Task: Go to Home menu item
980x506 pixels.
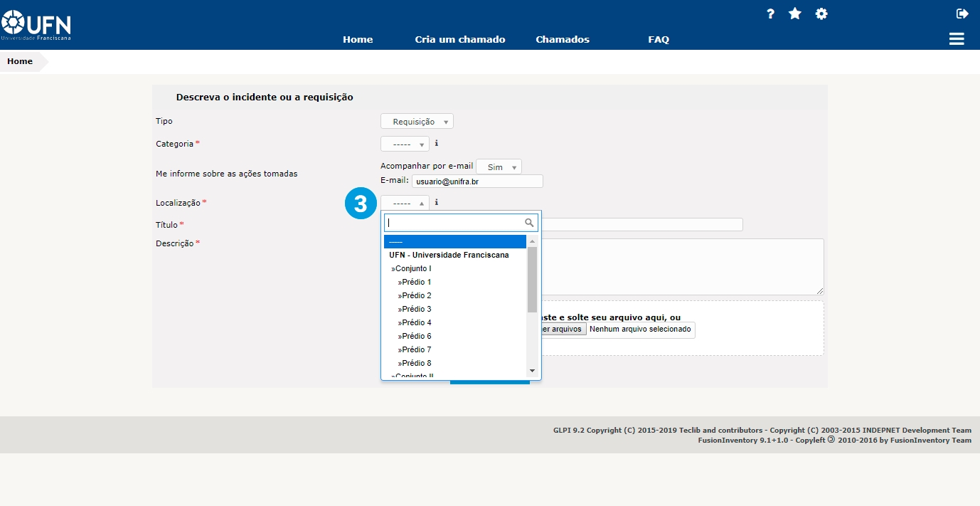Action: [x=358, y=40]
